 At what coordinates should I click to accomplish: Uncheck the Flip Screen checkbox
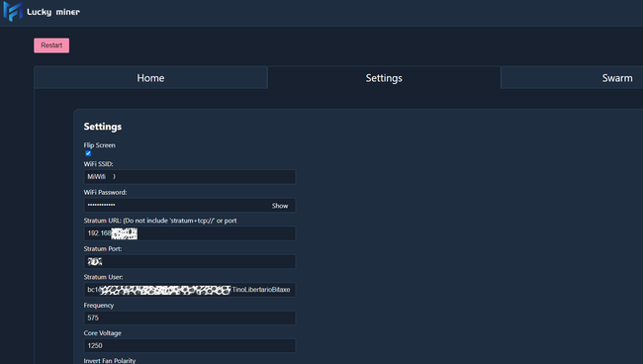click(88, 153)
